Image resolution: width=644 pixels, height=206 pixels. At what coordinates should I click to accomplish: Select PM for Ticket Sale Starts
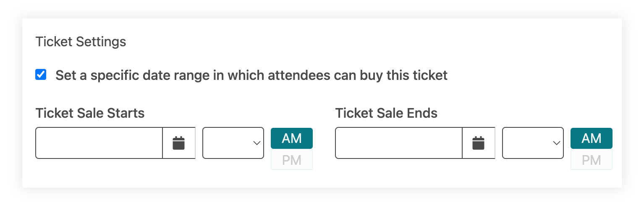(292, 160)
